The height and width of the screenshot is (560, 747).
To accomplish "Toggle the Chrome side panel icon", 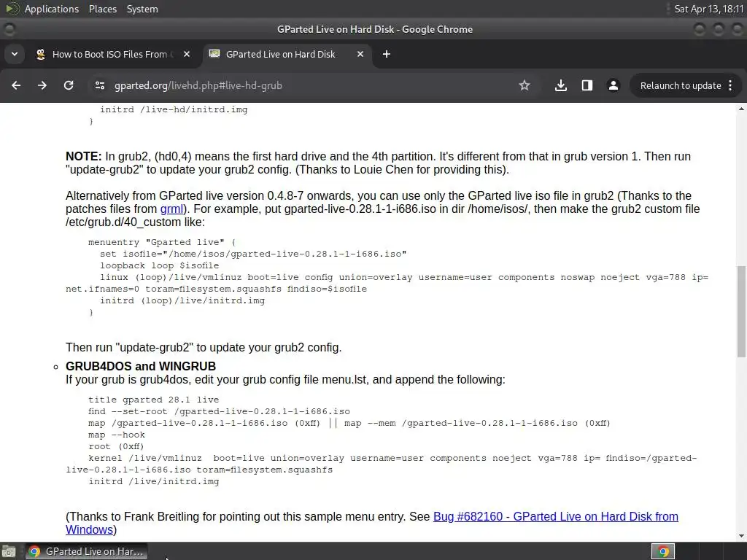I will 587,85.
